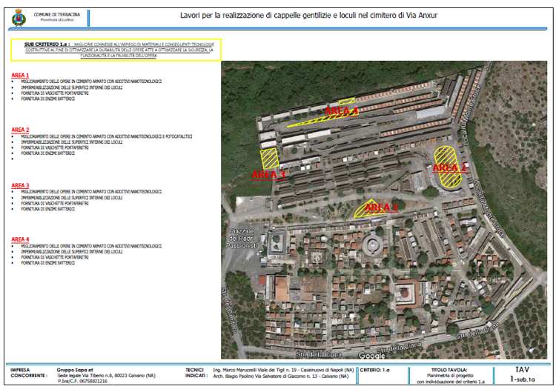Click the red AREA 1 heading in legend
Screen dimensions: 556x392
point(20,76)
